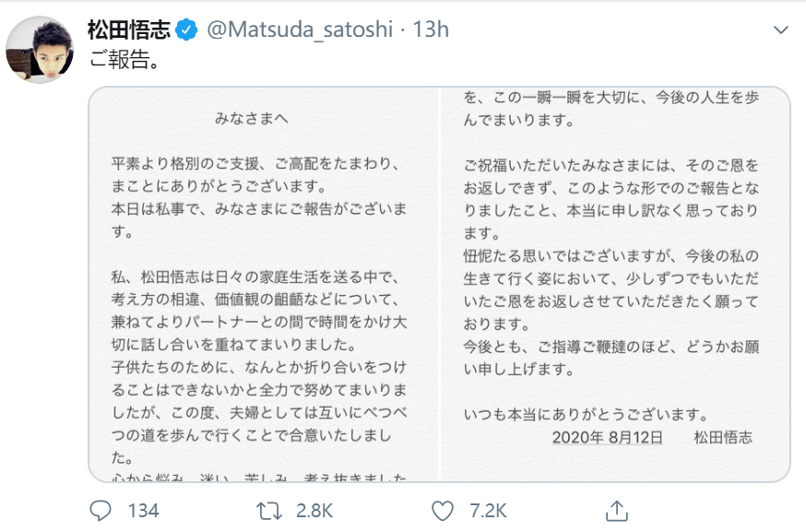Click the 松田悟志 signature beside the date

point(723,437)
